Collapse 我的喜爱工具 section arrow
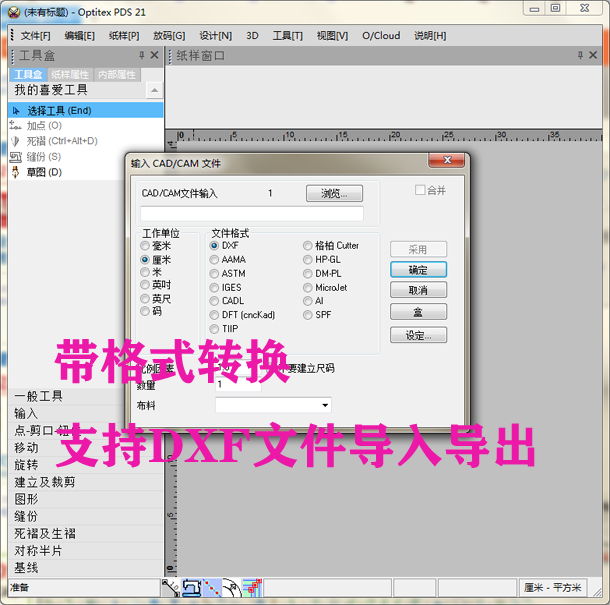The image size is (610, 605). pyautogui.click(x=154, y=90)
